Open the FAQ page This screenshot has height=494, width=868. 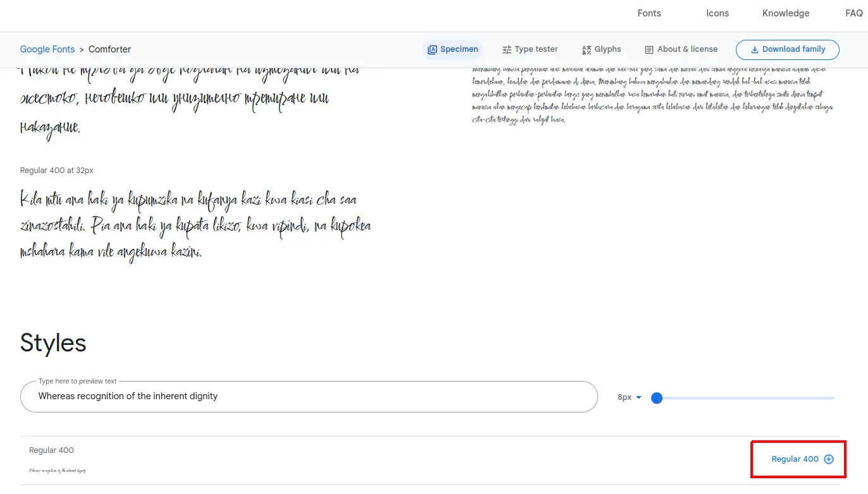pyautogui.click(x=854, y=13)
